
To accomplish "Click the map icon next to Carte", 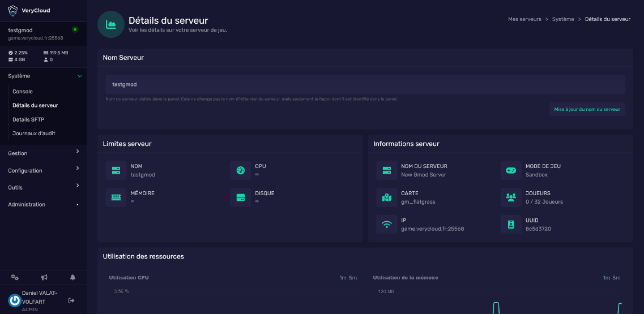I will pyautogui.click(x=387, y=197).
